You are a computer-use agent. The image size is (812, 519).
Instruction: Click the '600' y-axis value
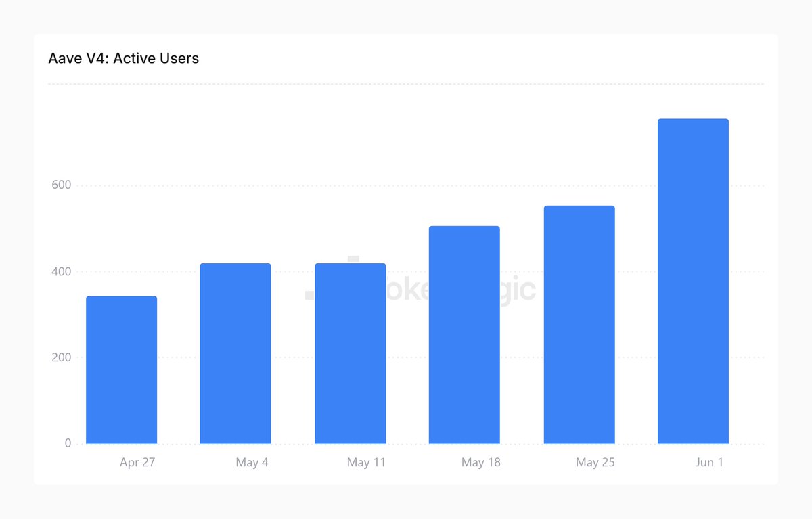[62, 185]
